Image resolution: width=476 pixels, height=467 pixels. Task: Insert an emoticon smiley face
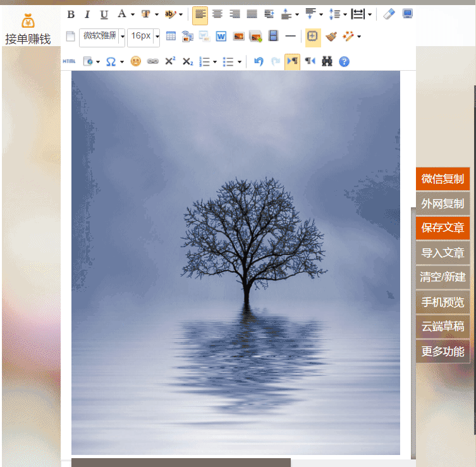coord(136,61)
